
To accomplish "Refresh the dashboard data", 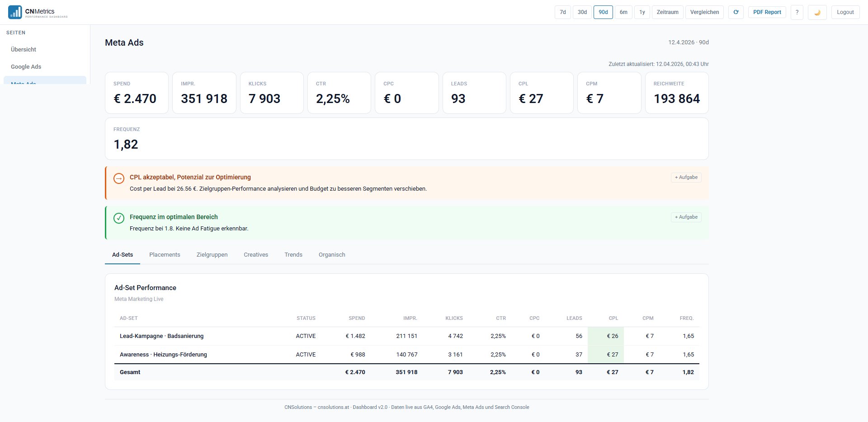I will [736, 12].
